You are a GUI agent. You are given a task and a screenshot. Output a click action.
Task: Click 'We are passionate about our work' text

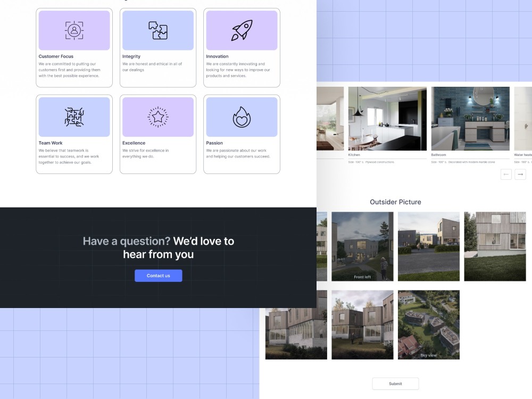[x=238, y=153]
